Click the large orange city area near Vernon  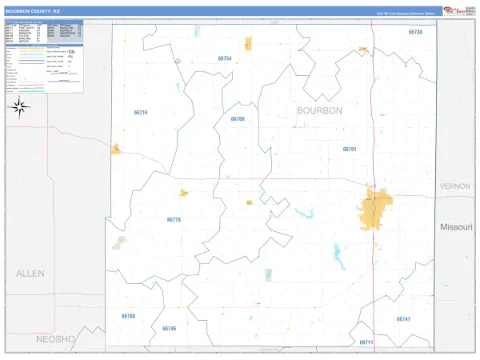point(375,209)
